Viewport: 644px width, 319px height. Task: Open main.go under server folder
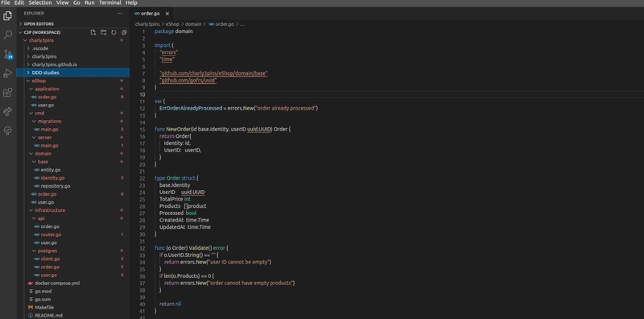pos(72,146)
